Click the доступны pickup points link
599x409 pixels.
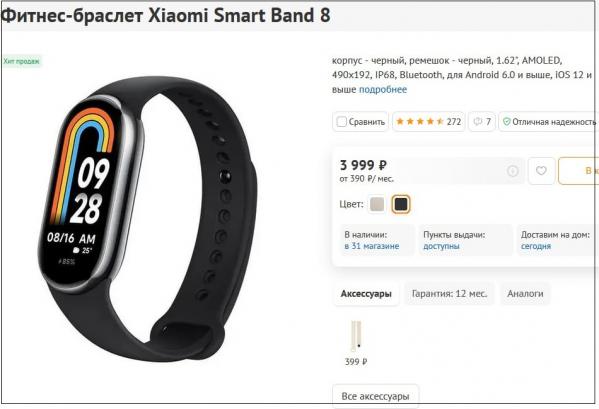[441, 246]
